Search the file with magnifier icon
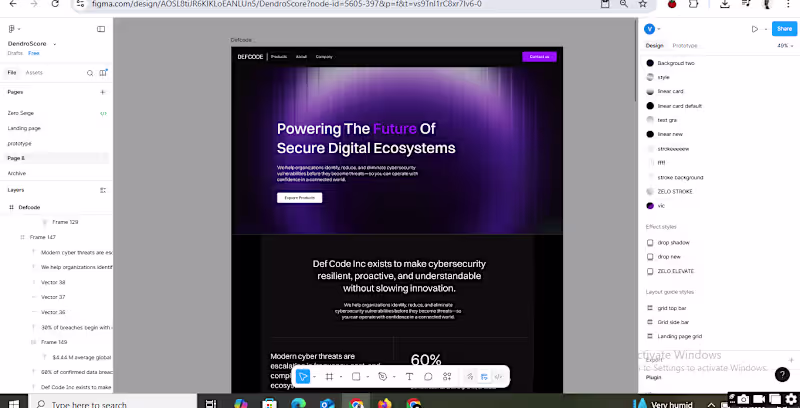 [90, 73]
